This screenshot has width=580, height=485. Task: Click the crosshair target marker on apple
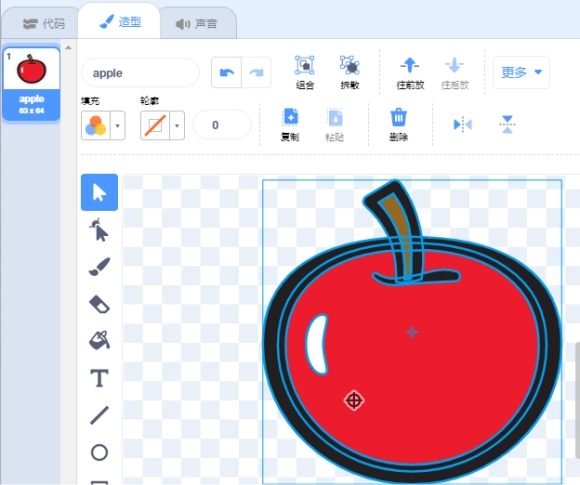tap(354, 400)
